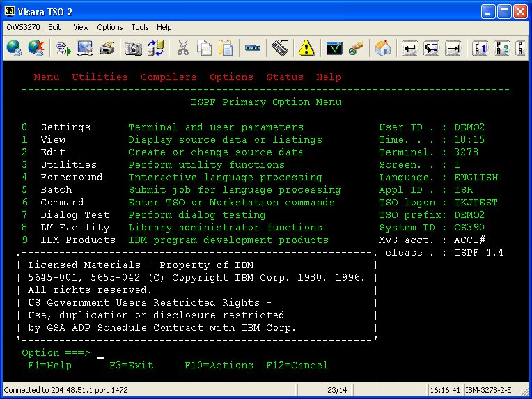Click F1=Help function key label
Image resolution: width=532 pixels, height=399 pixels.
point(50,366)
